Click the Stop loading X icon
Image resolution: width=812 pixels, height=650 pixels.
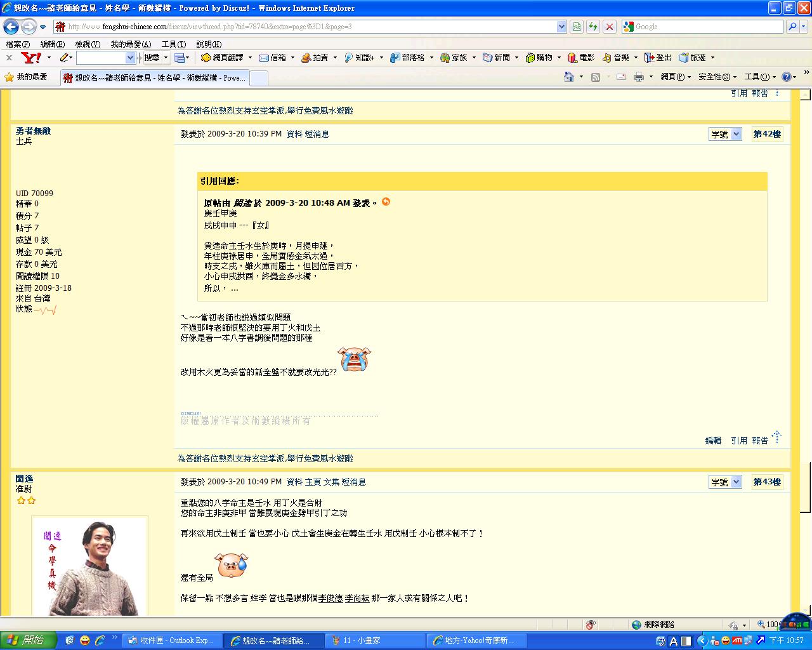click(609, 27)
